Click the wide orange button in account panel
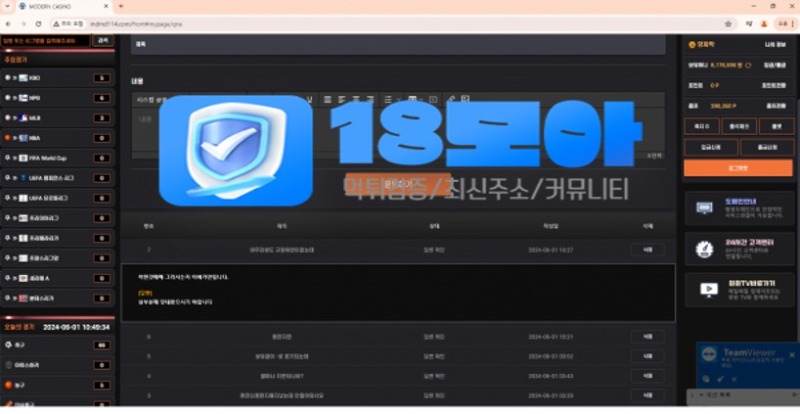Viewport: 800px width, 414px height. pyautogui.click(x=738, y=168)
